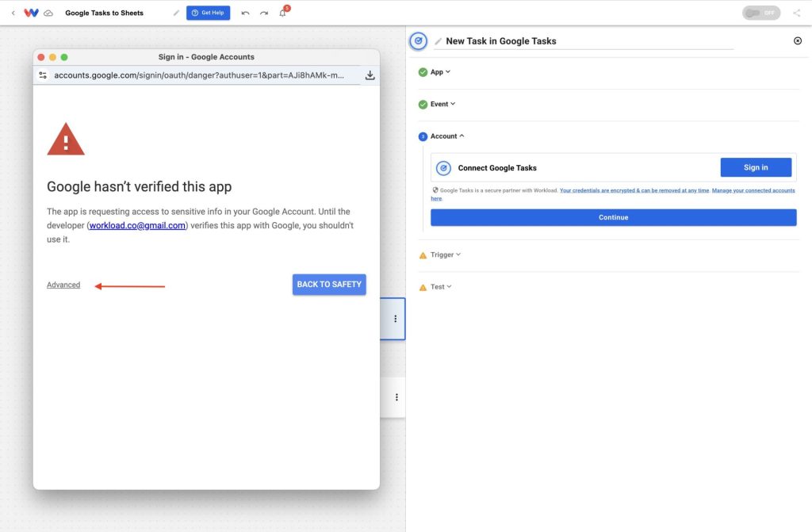The width and height of the screenshot is (812, 532).
Task: Click the App green check status icon
Action: coord(423,72)
